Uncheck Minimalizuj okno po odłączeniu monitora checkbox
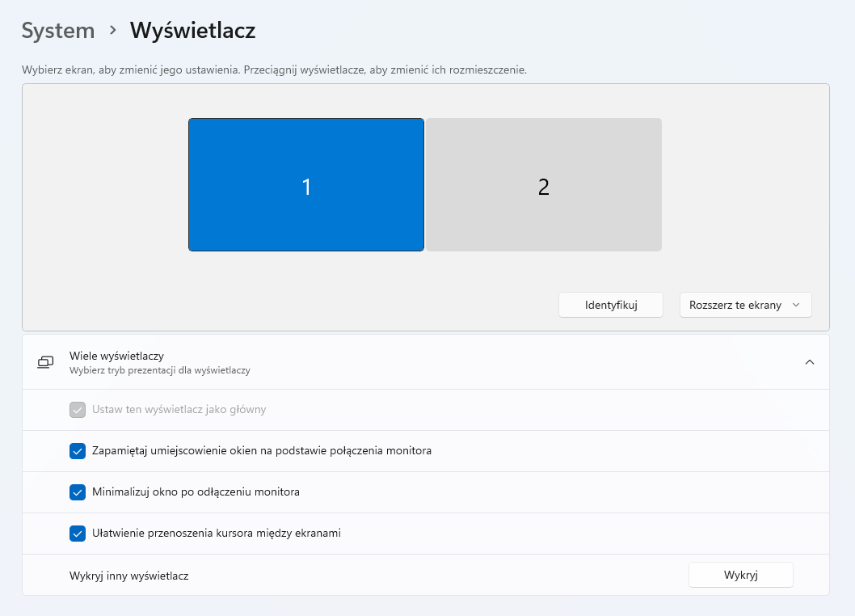 click(78, 492)
